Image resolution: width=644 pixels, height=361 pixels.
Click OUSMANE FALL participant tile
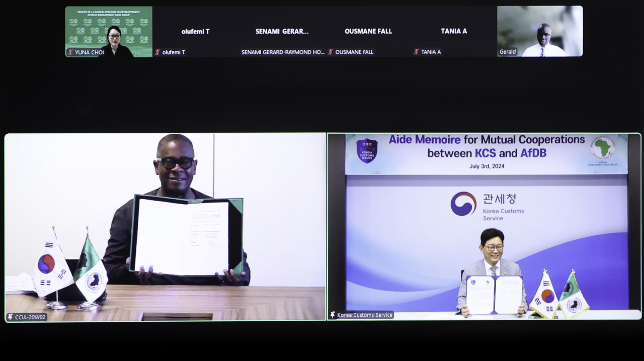click(x=368, y=31)
